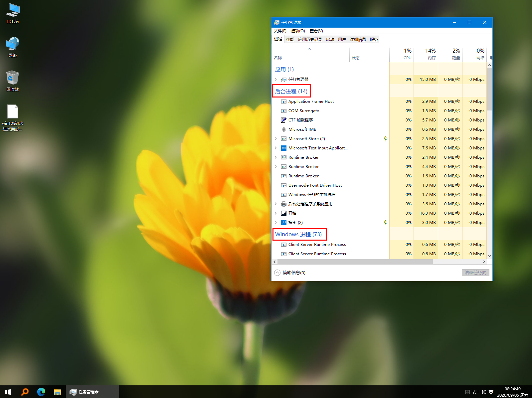
Task: Expand the Microsoft Store (2) process group
Action: coord(276,139)
